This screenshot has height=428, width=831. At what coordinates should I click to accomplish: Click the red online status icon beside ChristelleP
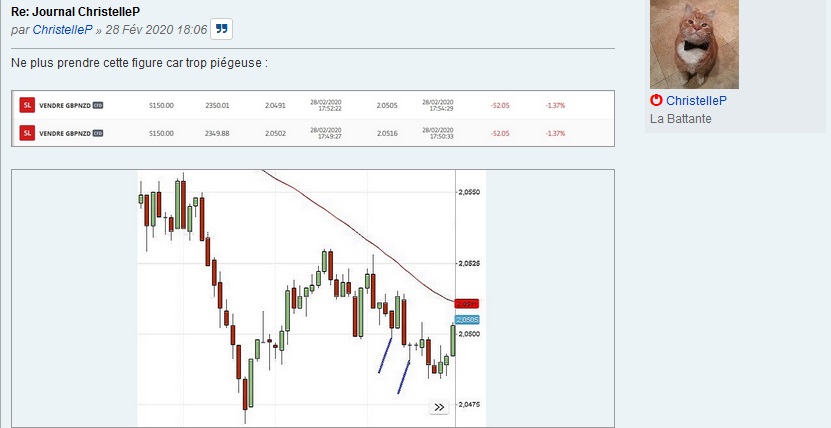pyautogui.click(x=656, y=101)
